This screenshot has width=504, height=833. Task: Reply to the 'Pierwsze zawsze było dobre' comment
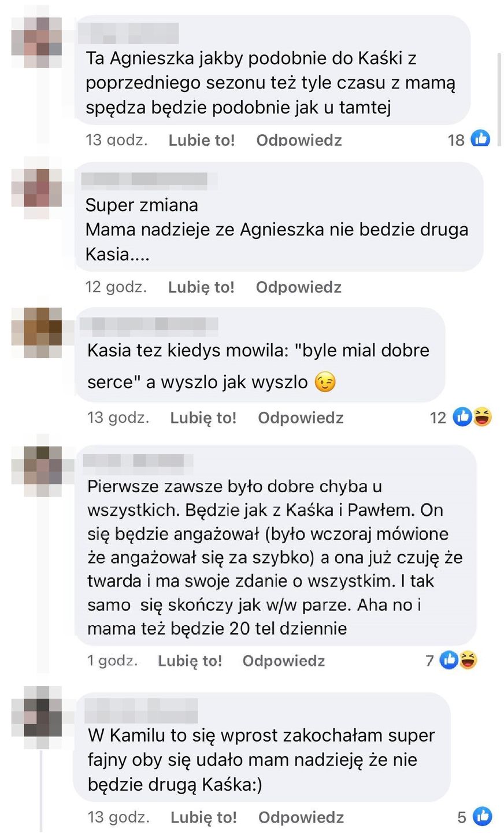tap(283, 661)
